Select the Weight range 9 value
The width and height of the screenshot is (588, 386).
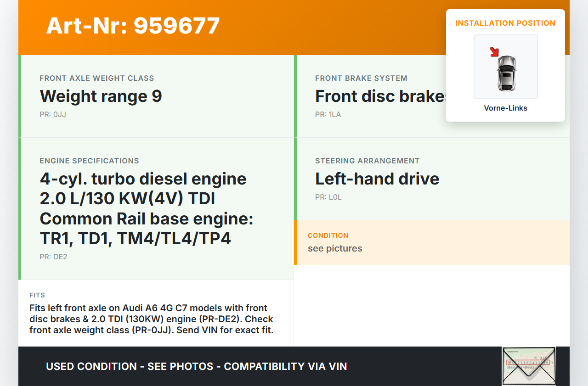coord(101,96)
